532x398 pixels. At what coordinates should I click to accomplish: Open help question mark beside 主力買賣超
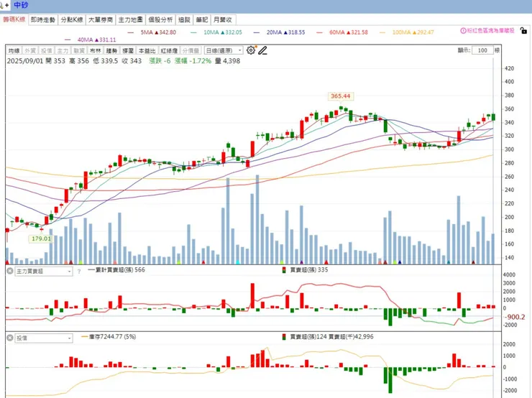(79, 272)
